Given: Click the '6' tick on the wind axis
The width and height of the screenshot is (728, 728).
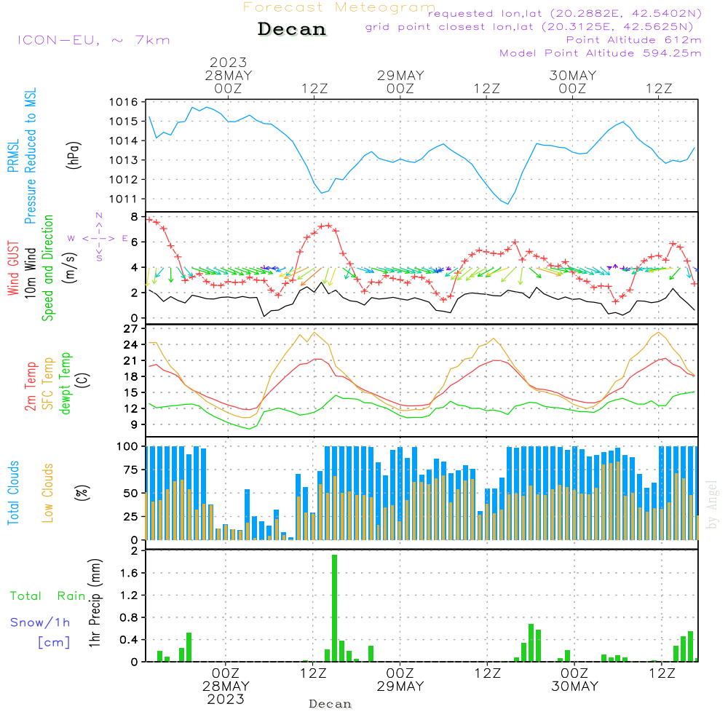Looking at the screenshot, I should 134,242.
